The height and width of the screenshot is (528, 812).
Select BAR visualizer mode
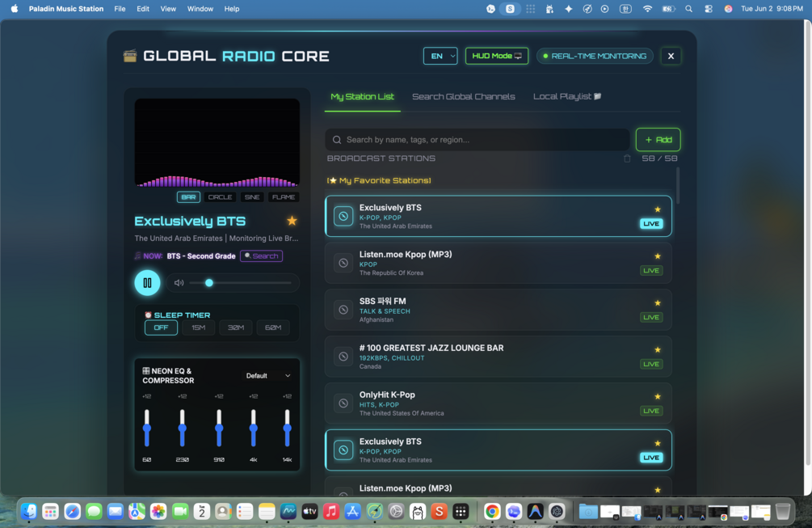(188, 197)
